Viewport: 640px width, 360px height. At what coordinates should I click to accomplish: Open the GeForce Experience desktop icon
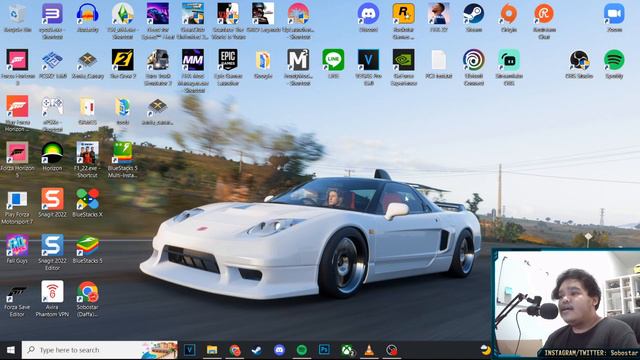click(403, 67)
